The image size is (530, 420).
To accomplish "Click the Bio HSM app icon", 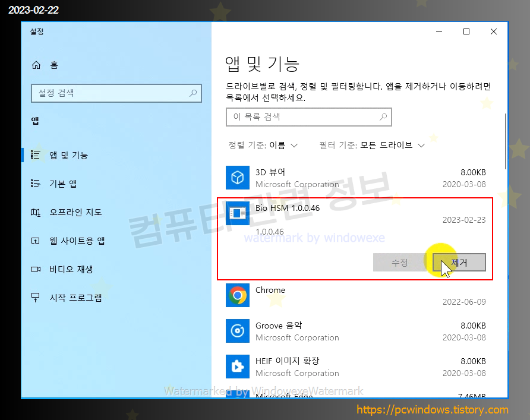I will tap(238, 213).
